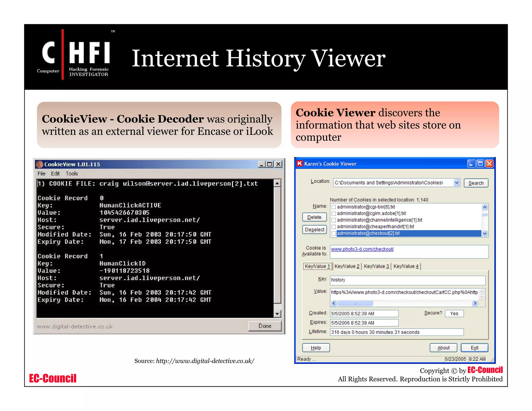Click cookie list scroll down arrow

point(484,233)
